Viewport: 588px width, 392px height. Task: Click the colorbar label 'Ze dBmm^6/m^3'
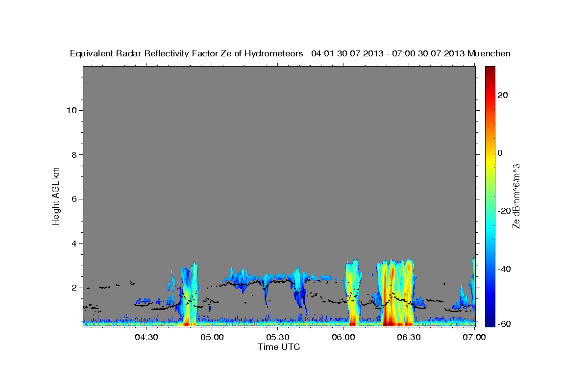click(x=516, y=196)
